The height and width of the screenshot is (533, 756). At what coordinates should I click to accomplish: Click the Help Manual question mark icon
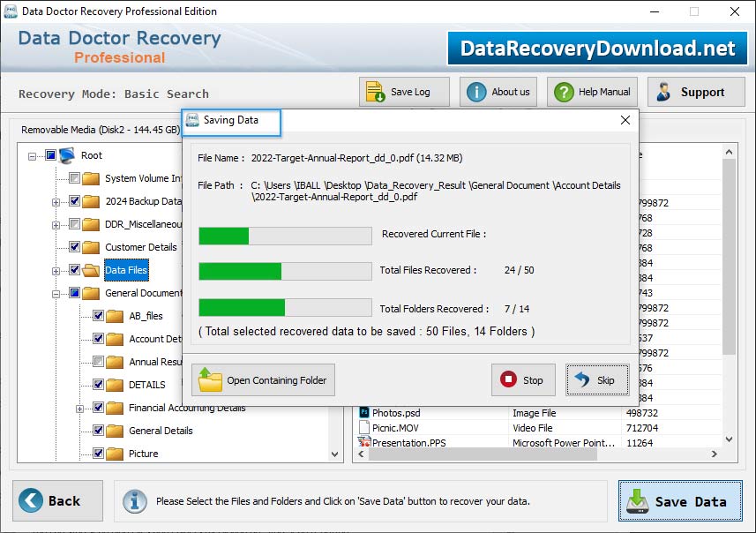click(x=564, y=92)
